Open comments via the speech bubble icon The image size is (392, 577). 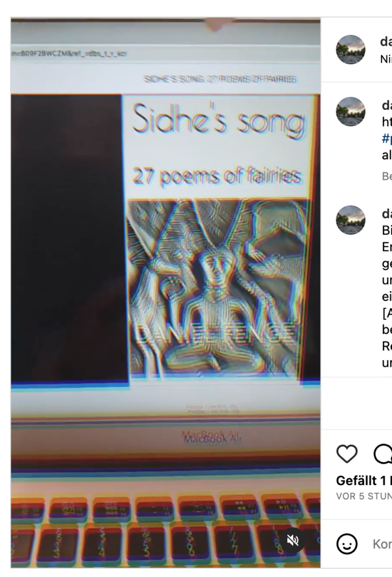click(383, 454)
